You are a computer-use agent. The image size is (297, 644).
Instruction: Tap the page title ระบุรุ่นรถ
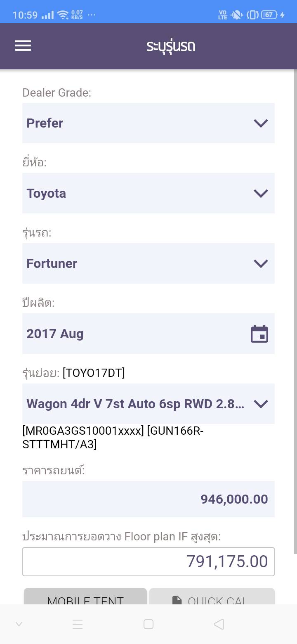point(171,46)
